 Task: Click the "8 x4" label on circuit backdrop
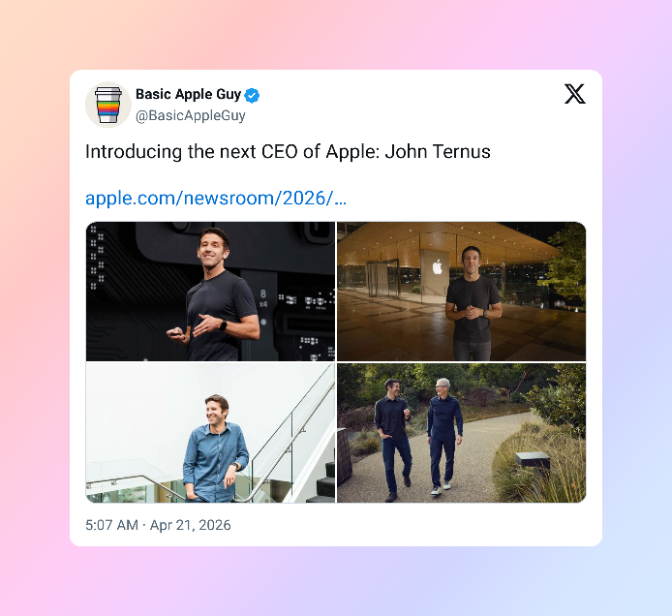click(x=263, y=298)
